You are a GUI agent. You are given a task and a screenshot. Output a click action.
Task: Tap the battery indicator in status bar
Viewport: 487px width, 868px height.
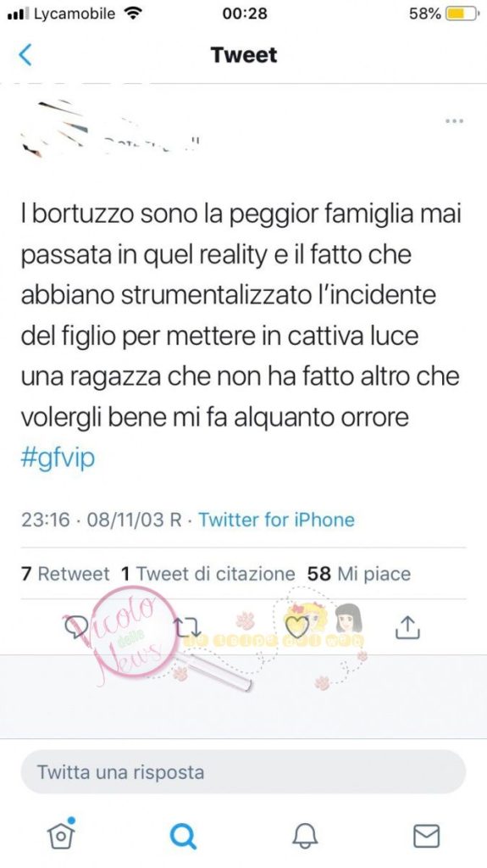point(462,14)
